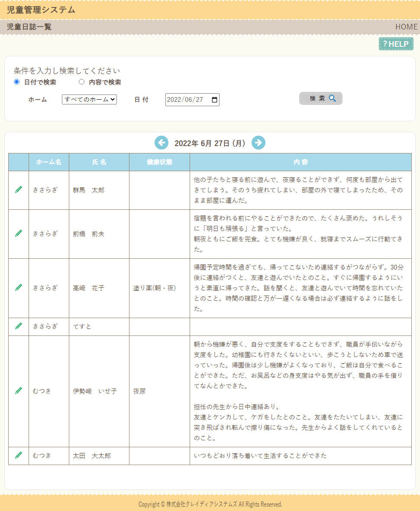Edit the entry for 伊勢崎 いせ子
This screenshot has height=511, width=420.
tap(19, 391)
